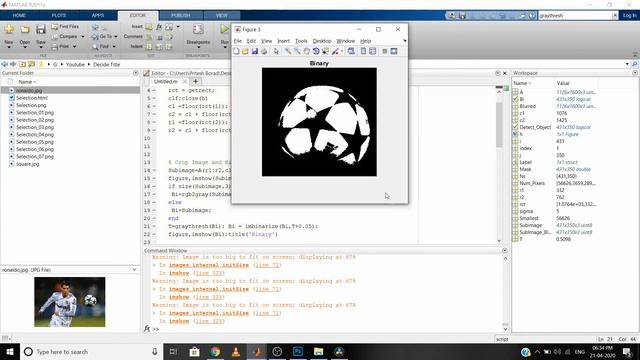This screenshot has height=360, width=640.
Task: Click Youtube in the address path
Action: tap(75, 64)
